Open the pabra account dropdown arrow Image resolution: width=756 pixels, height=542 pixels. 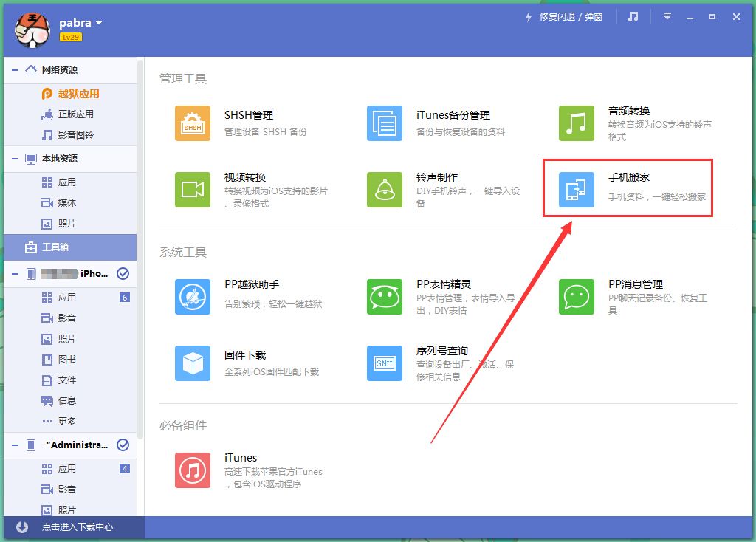click(99, 23)
